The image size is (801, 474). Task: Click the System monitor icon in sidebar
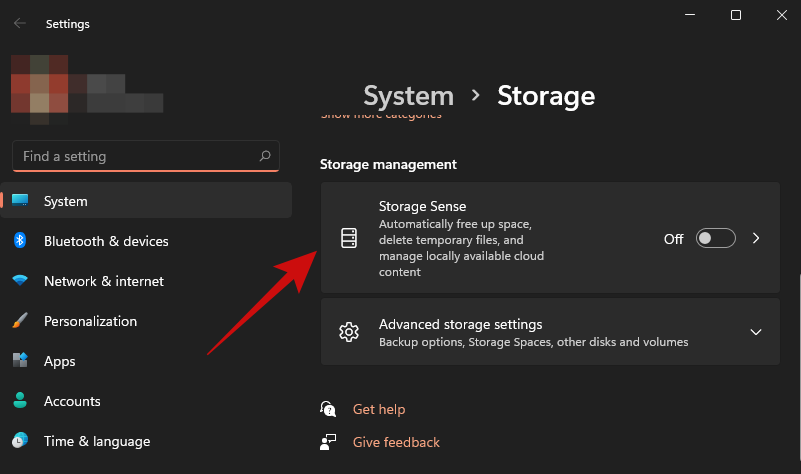(x=20, y=201)
